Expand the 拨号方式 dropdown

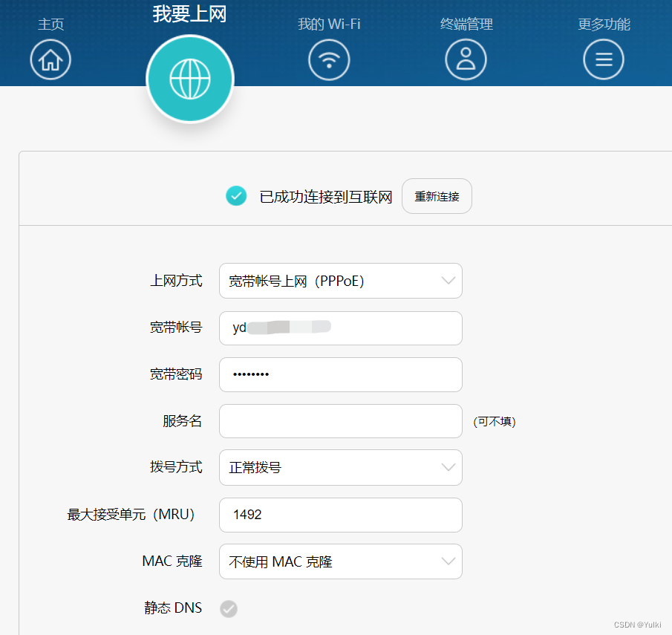click(340, 467)
